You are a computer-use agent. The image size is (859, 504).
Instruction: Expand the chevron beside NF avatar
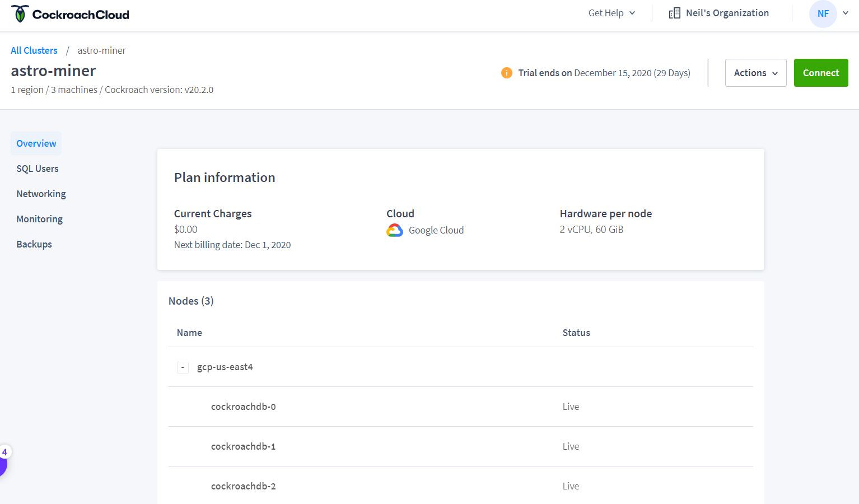tap(846, 13)
